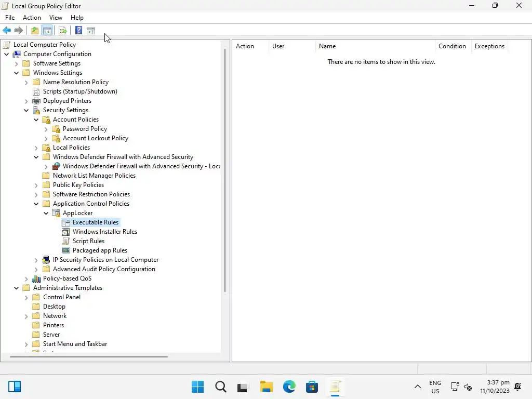532x399 pixels.
Task: Open the View menu
Action: coord(56,18)
